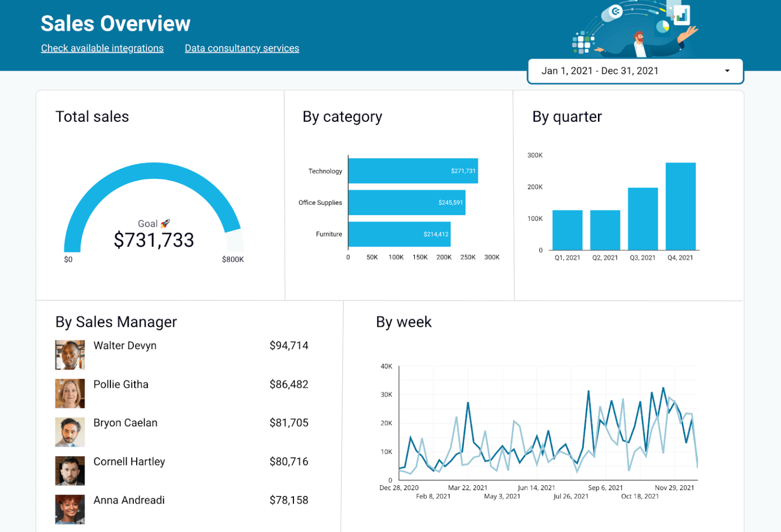Open the date range dropdown

[635, 71]
